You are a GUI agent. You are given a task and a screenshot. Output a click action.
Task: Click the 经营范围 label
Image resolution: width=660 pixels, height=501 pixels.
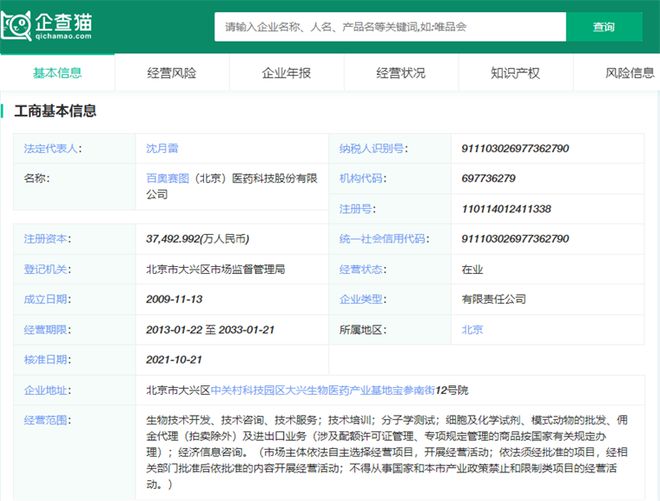pyautogui.click(x=47, y=420)
